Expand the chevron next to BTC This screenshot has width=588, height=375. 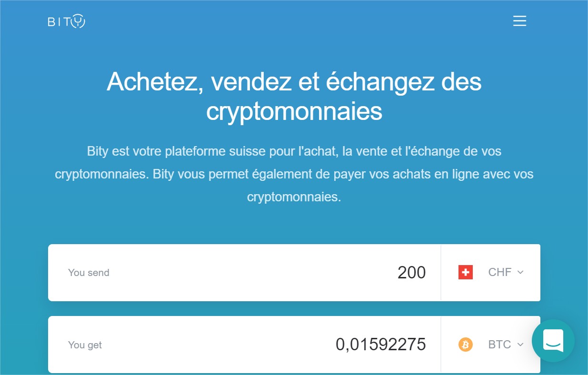click(520, 345)
